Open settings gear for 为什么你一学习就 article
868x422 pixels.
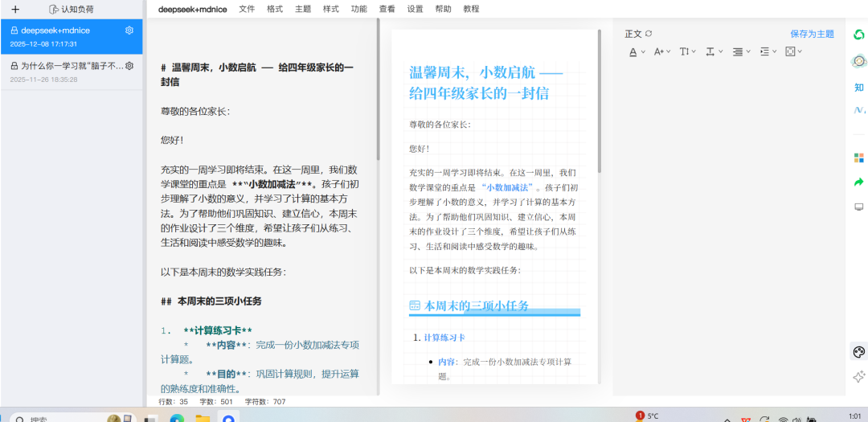click(x=129, y=66)
